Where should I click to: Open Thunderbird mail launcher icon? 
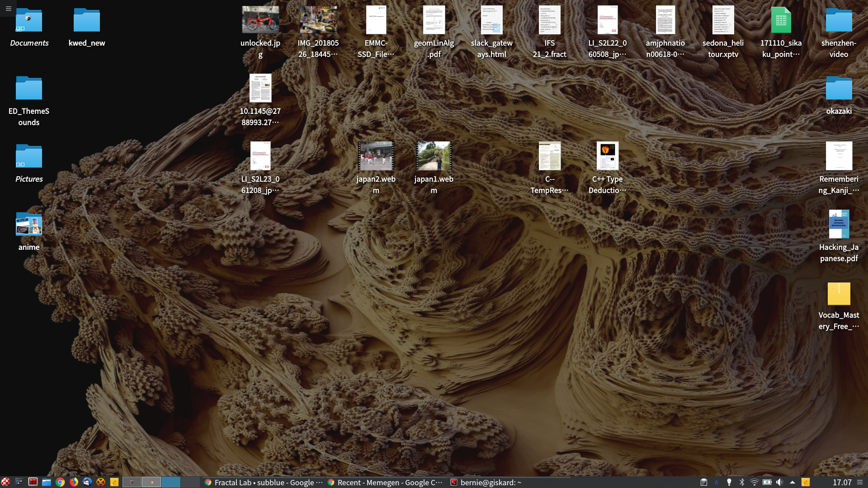[x=87, y=482]
